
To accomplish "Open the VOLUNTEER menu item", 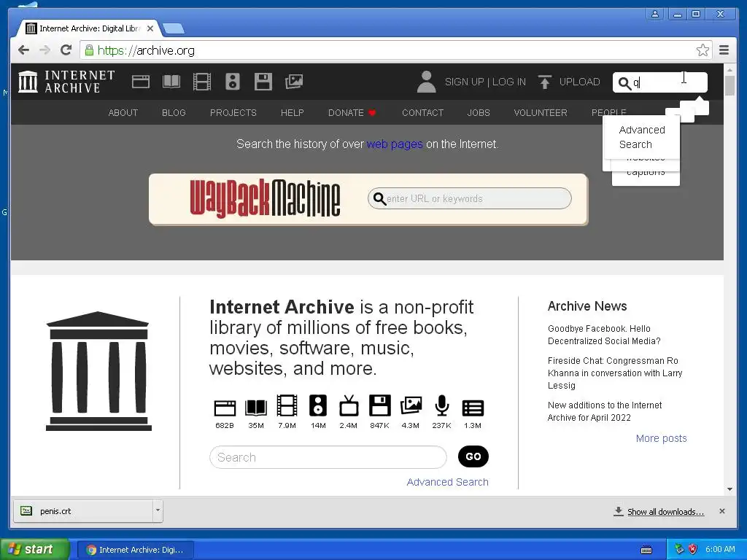I will 541,113.
